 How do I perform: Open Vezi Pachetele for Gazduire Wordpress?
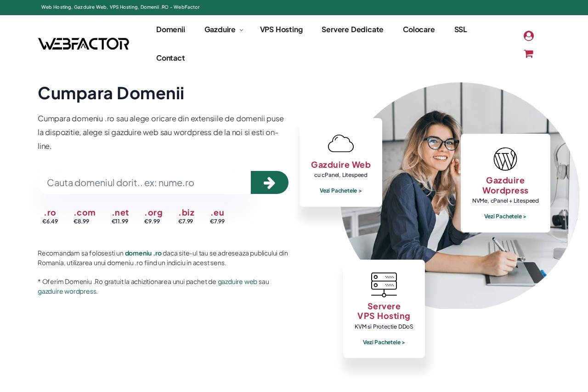(x=505, y=216)
